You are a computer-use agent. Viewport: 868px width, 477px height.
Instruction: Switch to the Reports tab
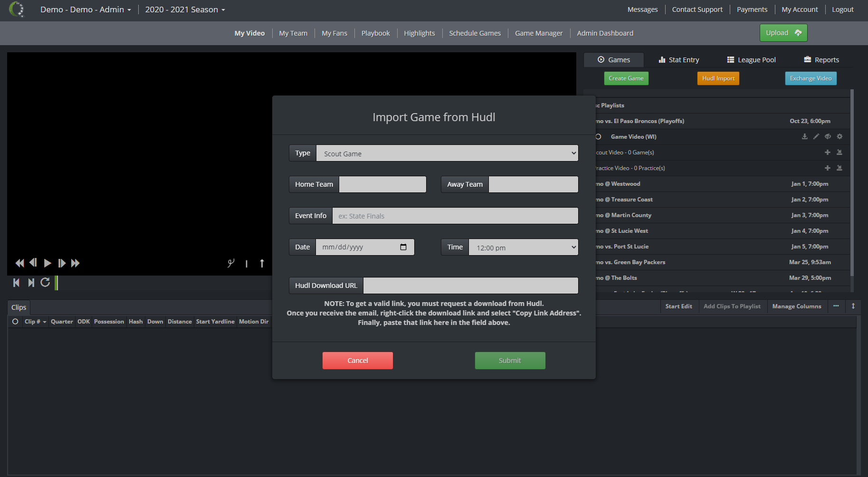(821, 60)
